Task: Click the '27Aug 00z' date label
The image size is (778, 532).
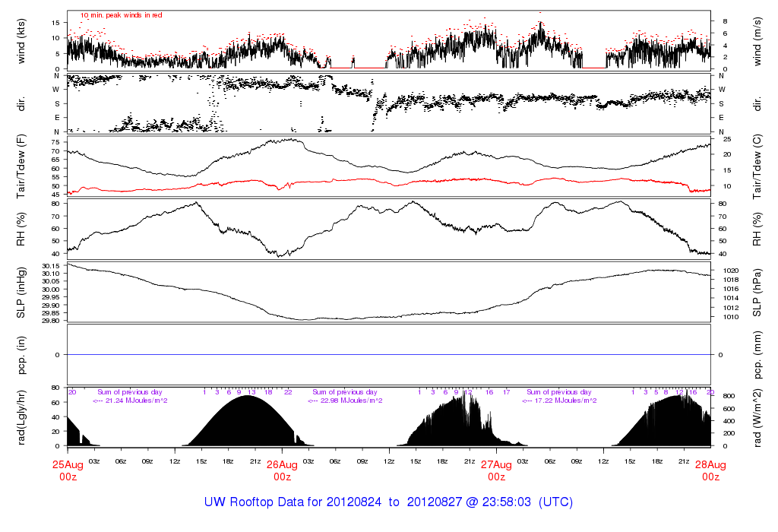Action: 496,470
